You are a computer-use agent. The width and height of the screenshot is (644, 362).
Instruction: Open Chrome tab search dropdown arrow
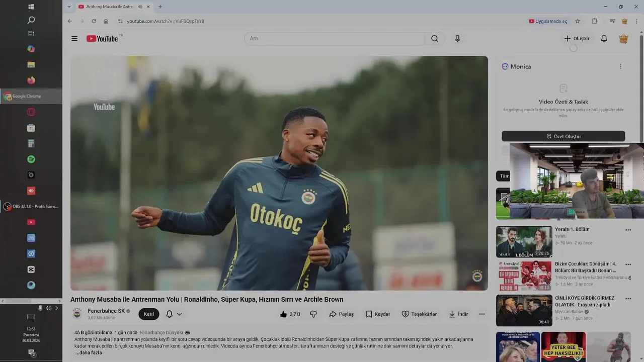click(x=69, y=7)
